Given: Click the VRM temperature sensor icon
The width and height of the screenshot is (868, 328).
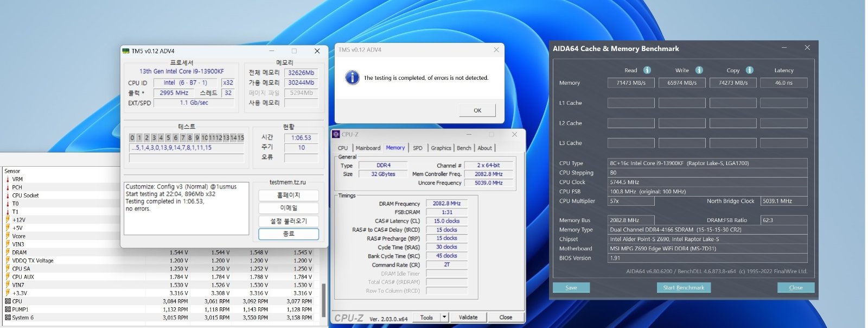Looking at the screenshot, I should coord(8,179).
